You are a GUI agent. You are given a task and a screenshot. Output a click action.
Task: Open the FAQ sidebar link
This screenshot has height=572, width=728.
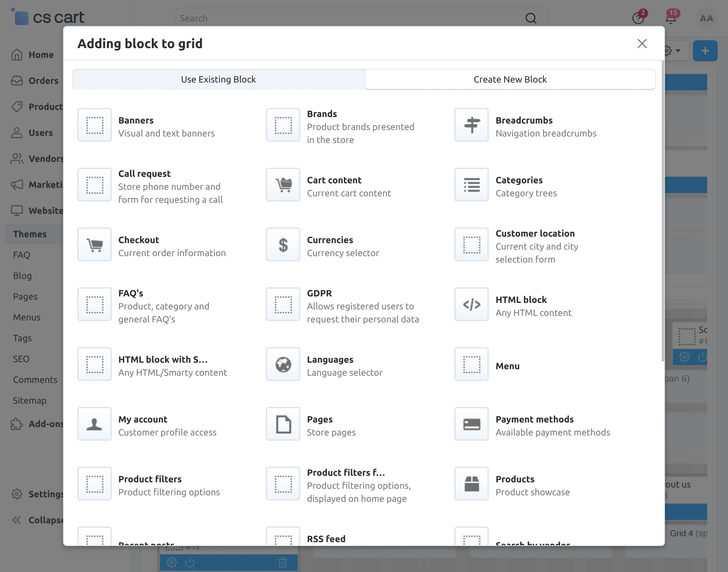21,255
